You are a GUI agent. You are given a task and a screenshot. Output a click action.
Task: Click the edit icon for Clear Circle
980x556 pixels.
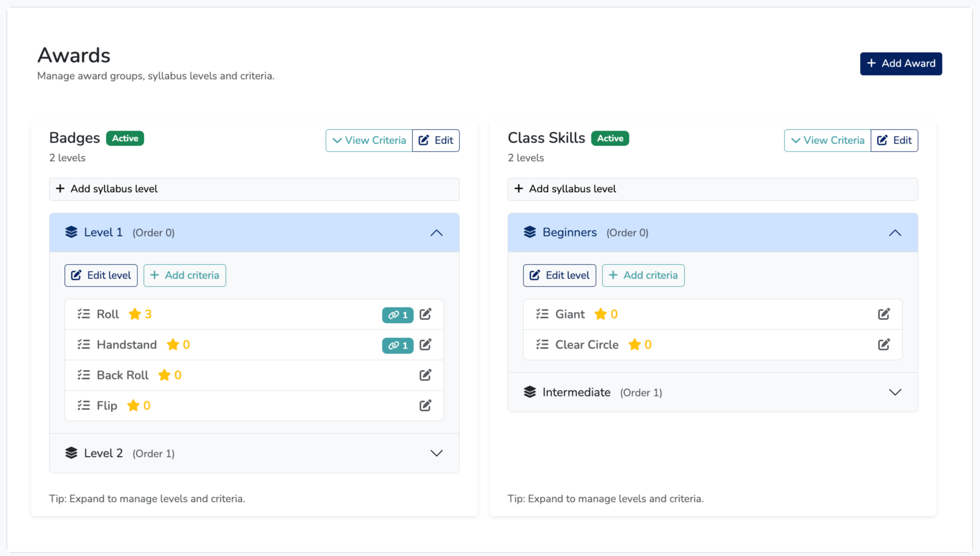[884, 345]
